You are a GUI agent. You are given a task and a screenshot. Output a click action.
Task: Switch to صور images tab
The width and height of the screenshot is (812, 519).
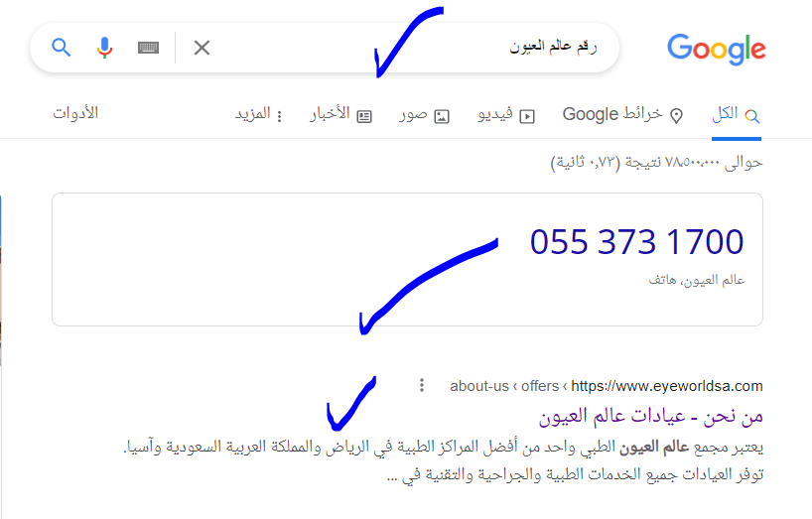[424, 114]
